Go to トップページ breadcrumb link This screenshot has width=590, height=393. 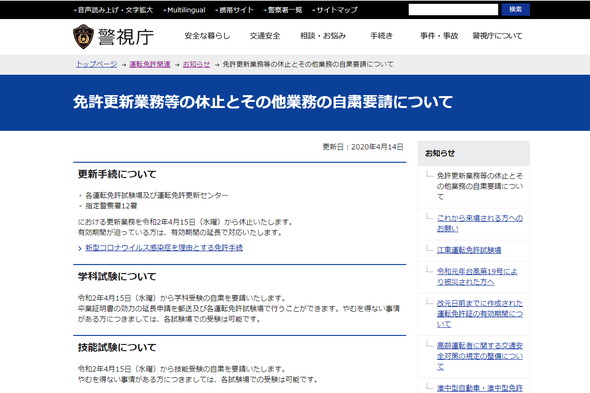pyautogui.click(x=97, y=64)
